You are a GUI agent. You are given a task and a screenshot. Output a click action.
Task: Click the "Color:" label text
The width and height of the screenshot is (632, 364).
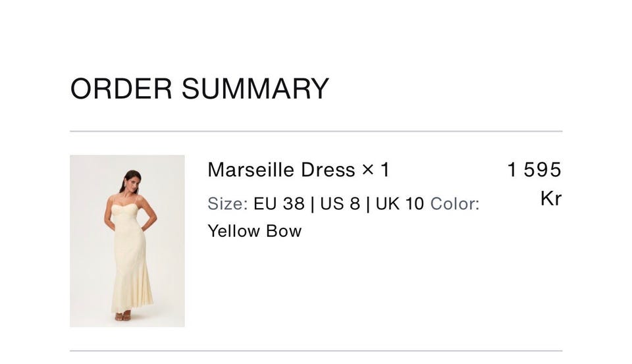click(x=455, y=203)
